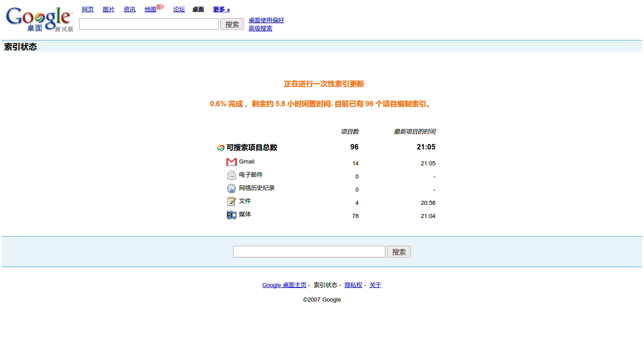Click the 电子邮件 mail icon
The height and width of the screenshot is (347, 644).
pyautogui.click(x=231, y=175)
